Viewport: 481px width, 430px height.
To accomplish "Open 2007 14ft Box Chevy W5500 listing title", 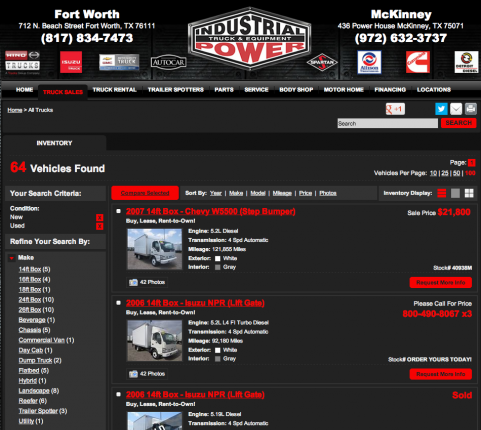I will tap(211, 211).
